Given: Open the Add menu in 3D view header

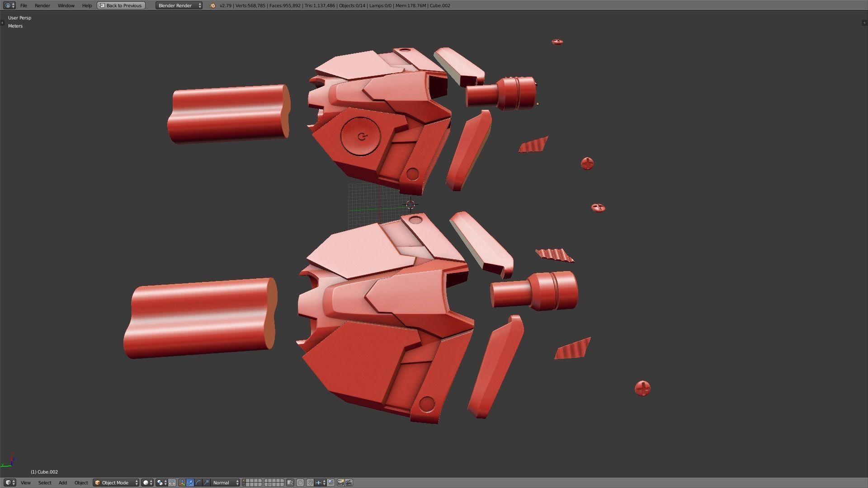Looking at the screenshot, I should (x=62, y=483).
